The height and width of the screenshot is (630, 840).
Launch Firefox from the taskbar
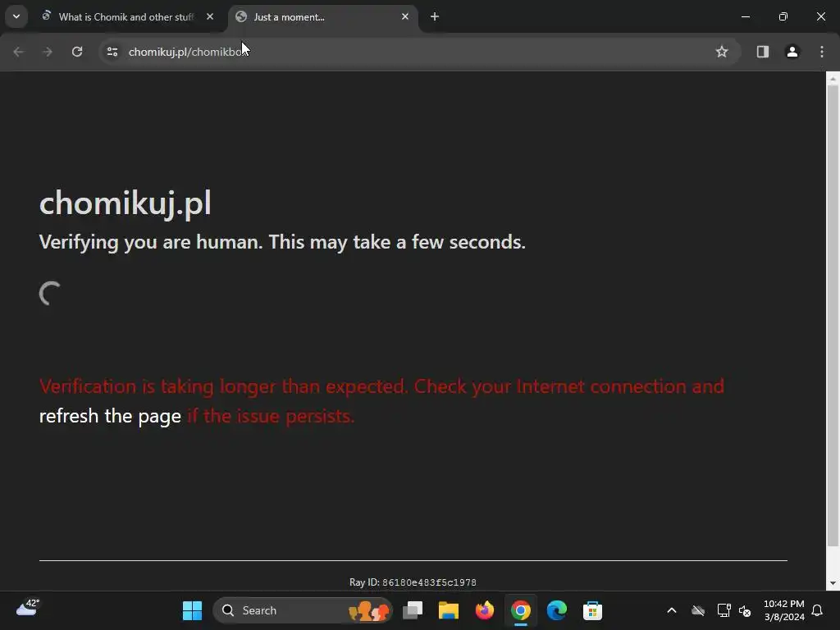(484, 610)
